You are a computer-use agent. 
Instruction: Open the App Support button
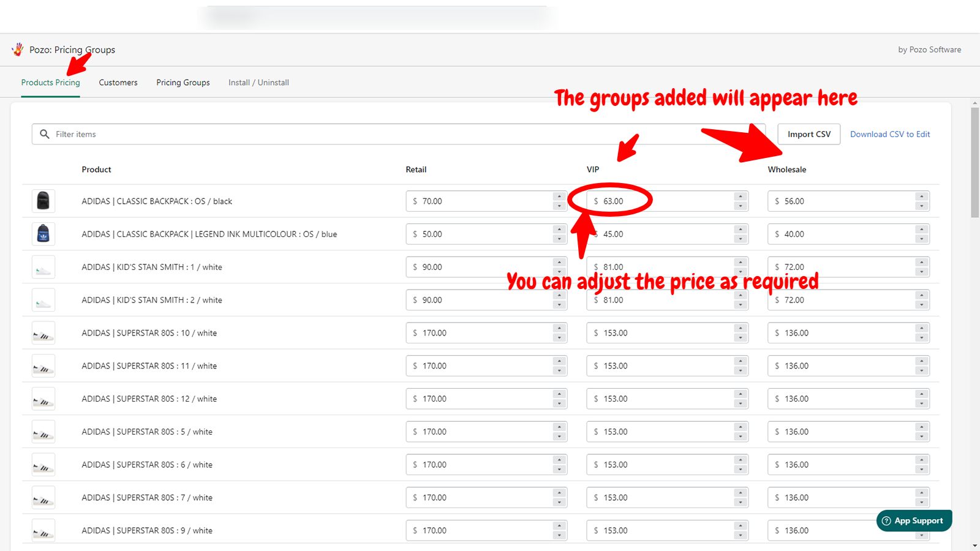pos(914,521)
